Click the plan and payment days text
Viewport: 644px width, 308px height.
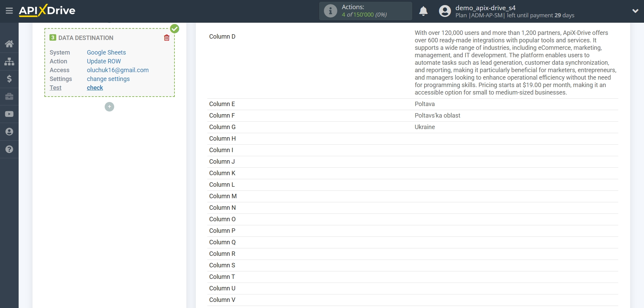(515, 15)
